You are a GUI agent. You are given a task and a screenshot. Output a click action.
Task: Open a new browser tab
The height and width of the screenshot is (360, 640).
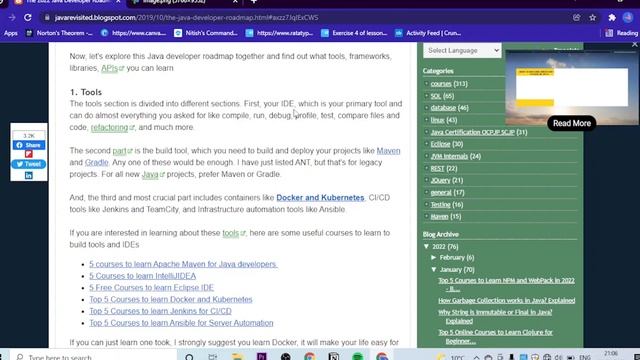point(254,2)
